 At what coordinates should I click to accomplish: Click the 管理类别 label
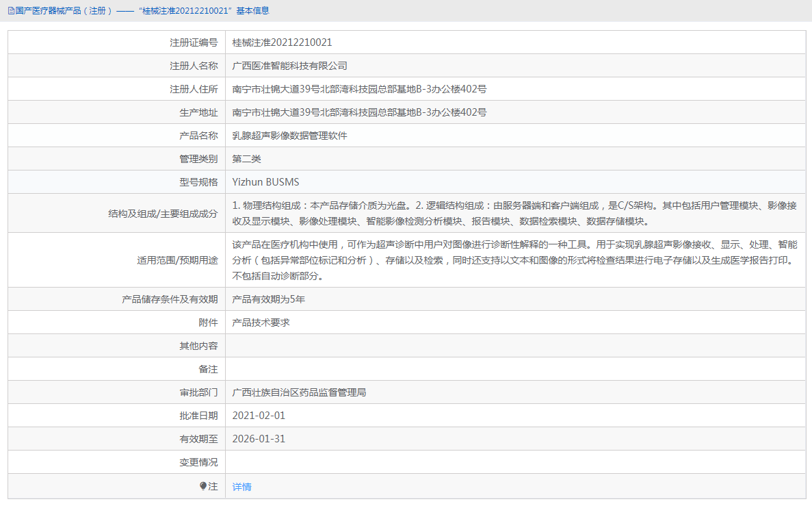[198, 159]
